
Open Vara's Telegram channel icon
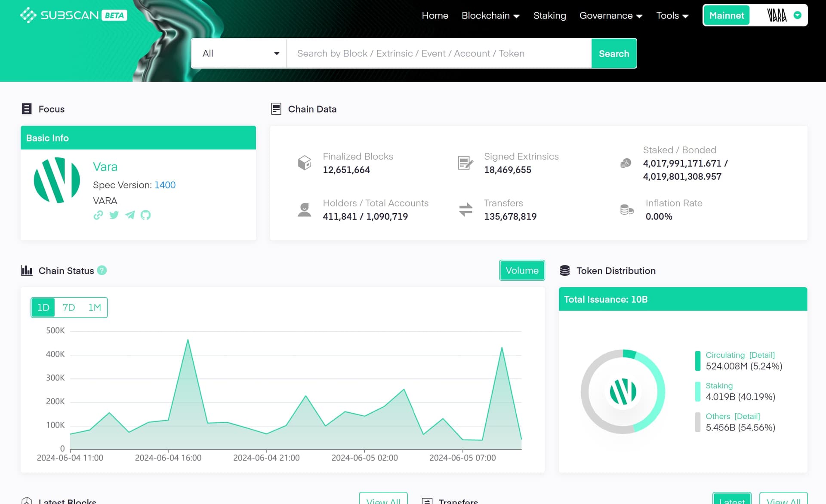coord(130,215)
